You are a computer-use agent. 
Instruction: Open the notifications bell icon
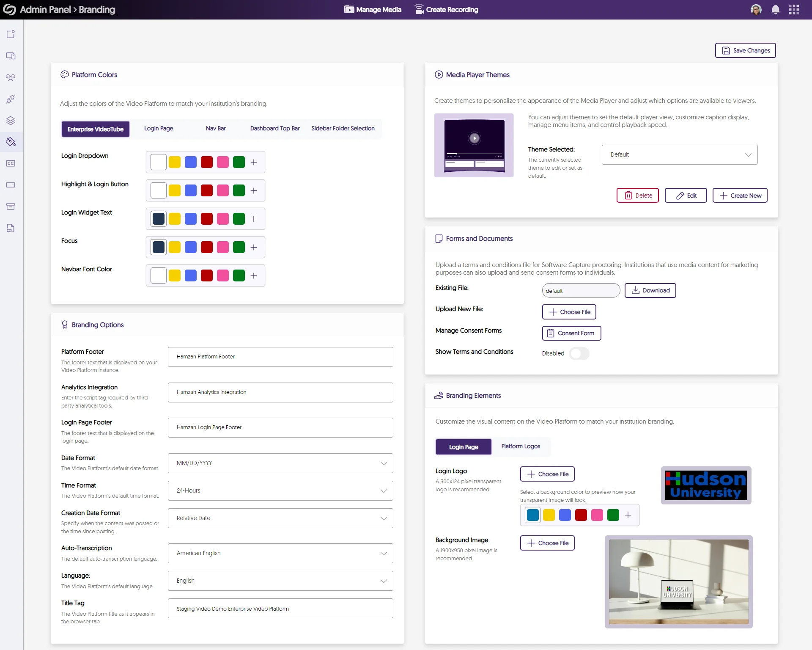tap(775, 10)
